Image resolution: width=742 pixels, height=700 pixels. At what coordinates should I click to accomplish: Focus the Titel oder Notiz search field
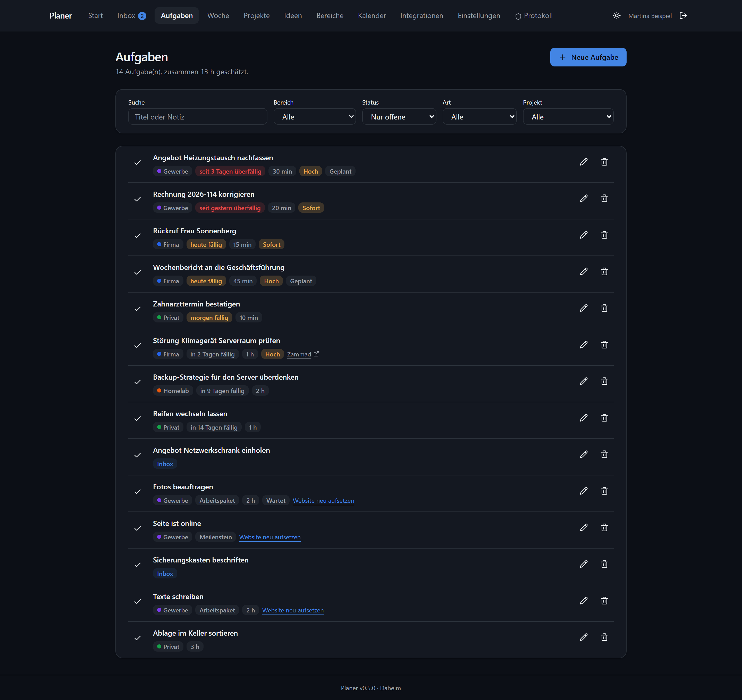tap(198, 117)
